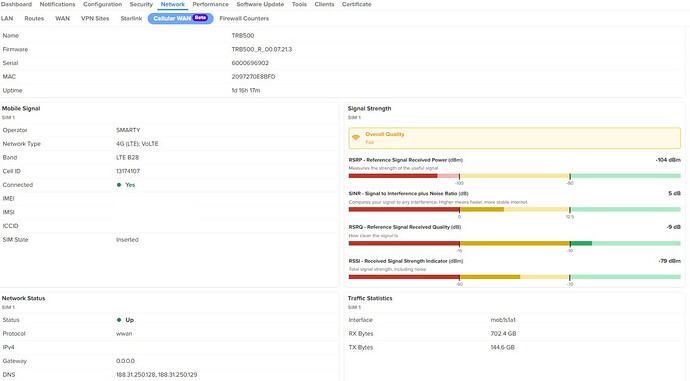Click the IMEI row label
The width and height of the screenshot is (690, 381).
coord(8,198)
